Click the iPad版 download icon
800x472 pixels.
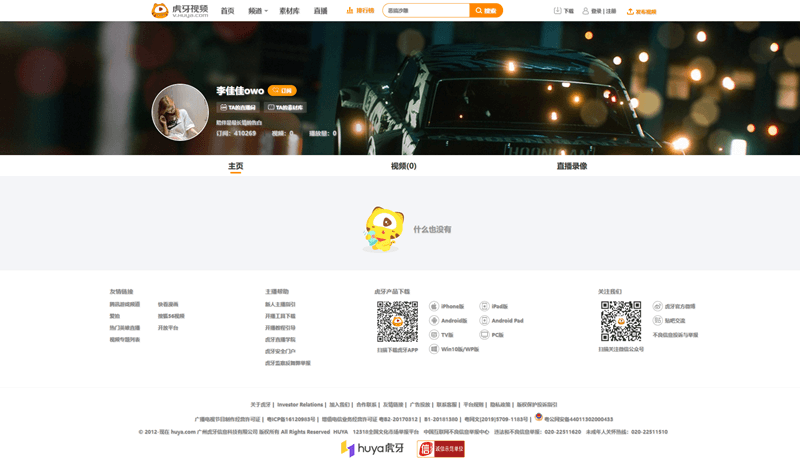pos(484,306)
